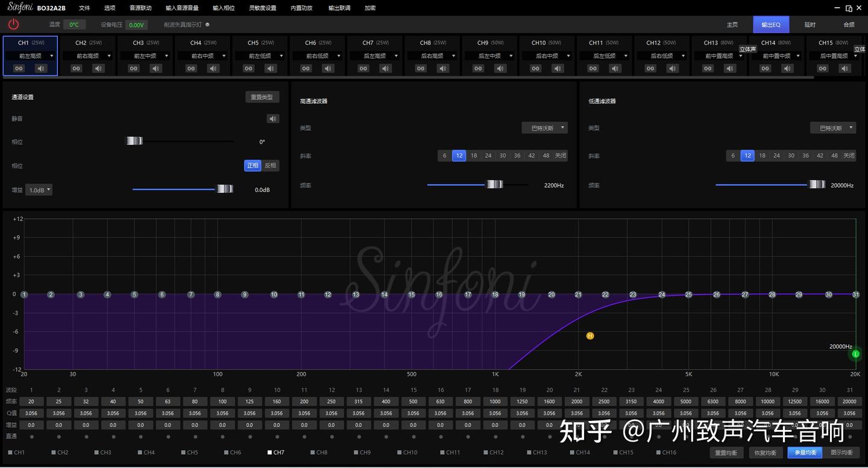This screenshot has height=468, width=868.
Task: Click the orange H high-pass marker
Action: [590, 335]
